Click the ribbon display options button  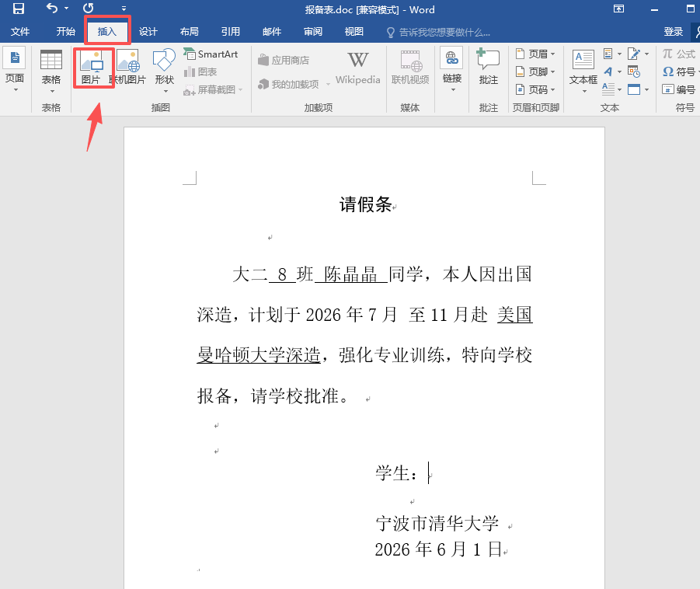619,9
